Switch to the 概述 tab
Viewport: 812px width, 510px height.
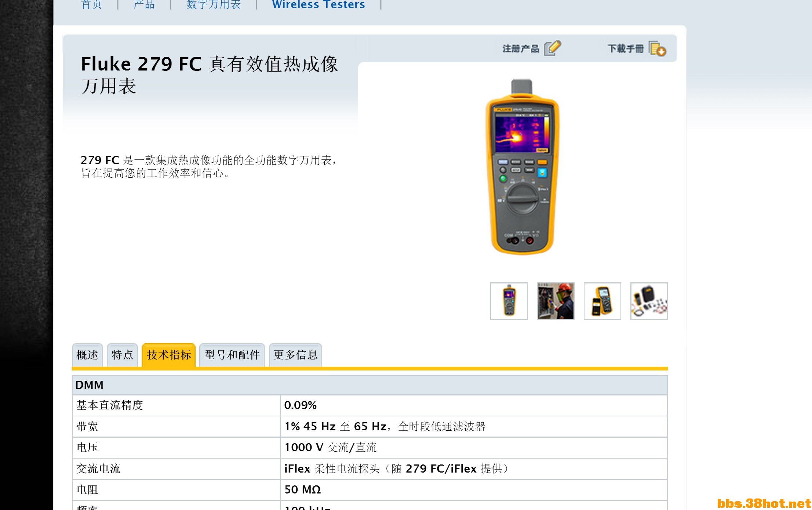tap(87, 355)
